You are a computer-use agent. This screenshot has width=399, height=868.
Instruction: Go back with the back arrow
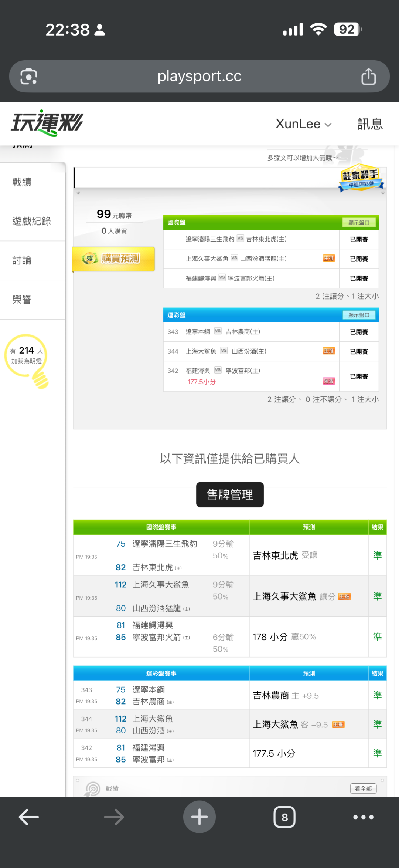[29, 817]
